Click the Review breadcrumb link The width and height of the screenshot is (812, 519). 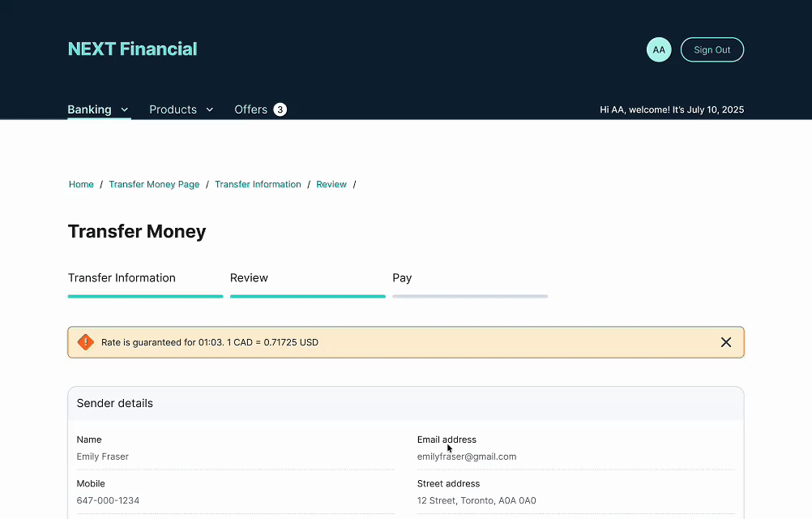tap(331, 184)
